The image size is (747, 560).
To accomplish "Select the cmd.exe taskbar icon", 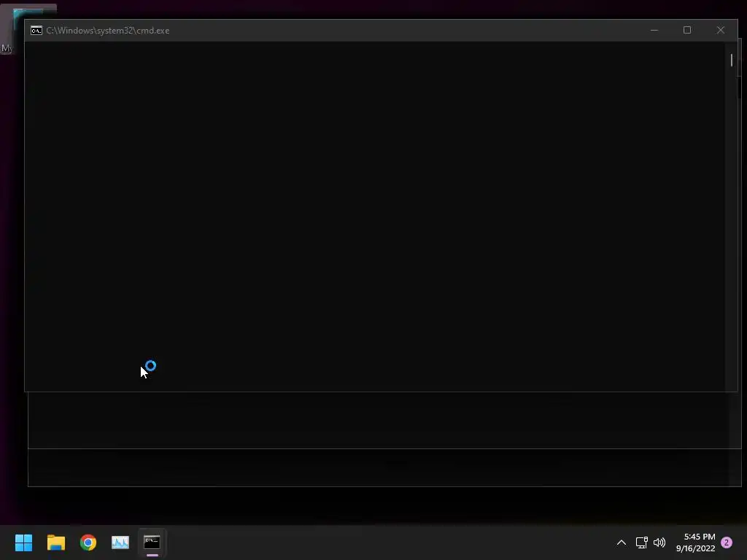I will coord(152,542).
